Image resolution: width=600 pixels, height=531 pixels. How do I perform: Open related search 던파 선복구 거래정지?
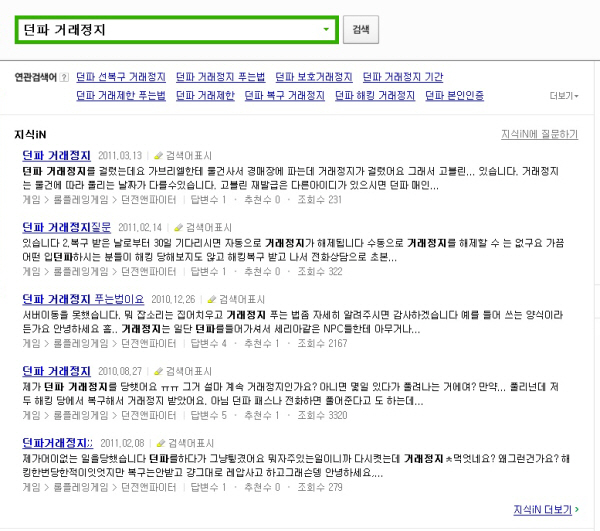pyautogui.click(x=121, y=77)
